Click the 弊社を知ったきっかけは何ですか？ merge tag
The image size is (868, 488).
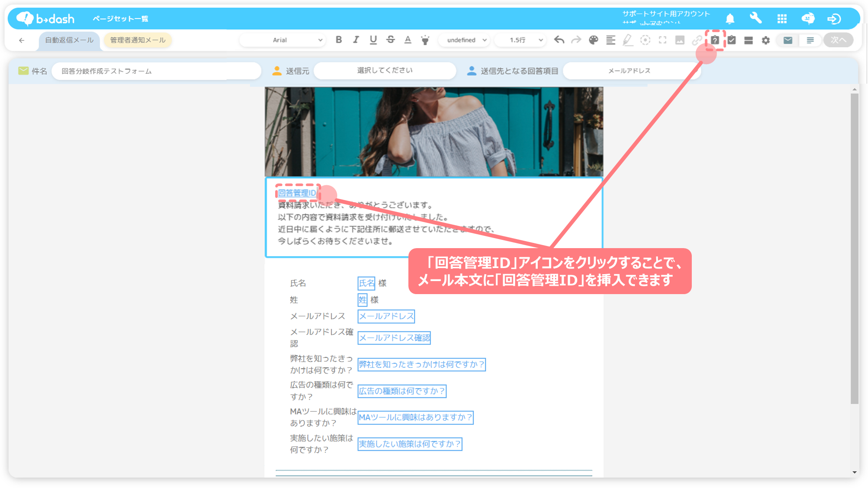pyautogui.click(x=421, y=364)
